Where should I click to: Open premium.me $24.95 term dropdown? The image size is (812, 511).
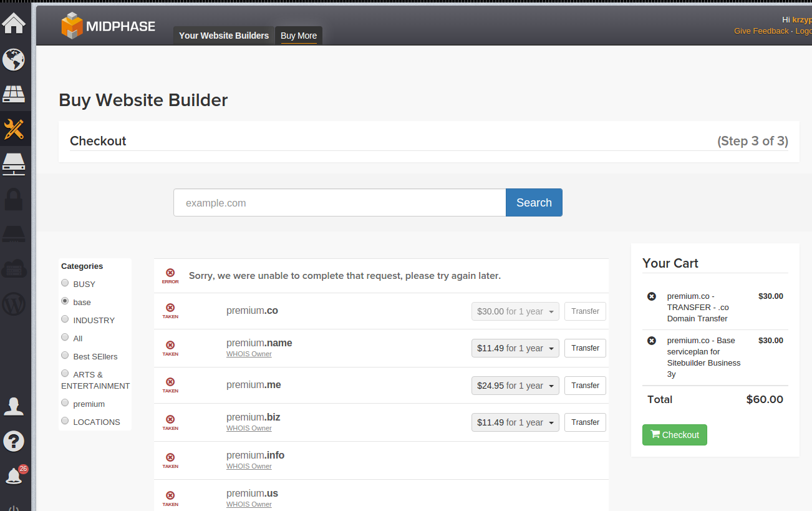(x=515, y=386)
